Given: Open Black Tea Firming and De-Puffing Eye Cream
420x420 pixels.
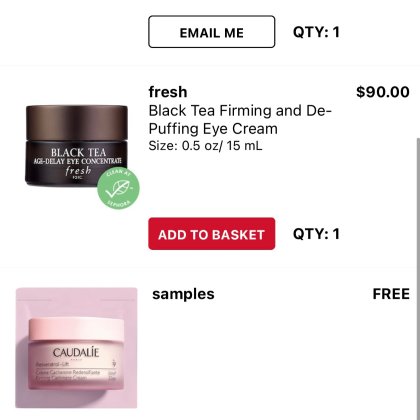Looking at the screenshot, I should [x=240, y=120].
